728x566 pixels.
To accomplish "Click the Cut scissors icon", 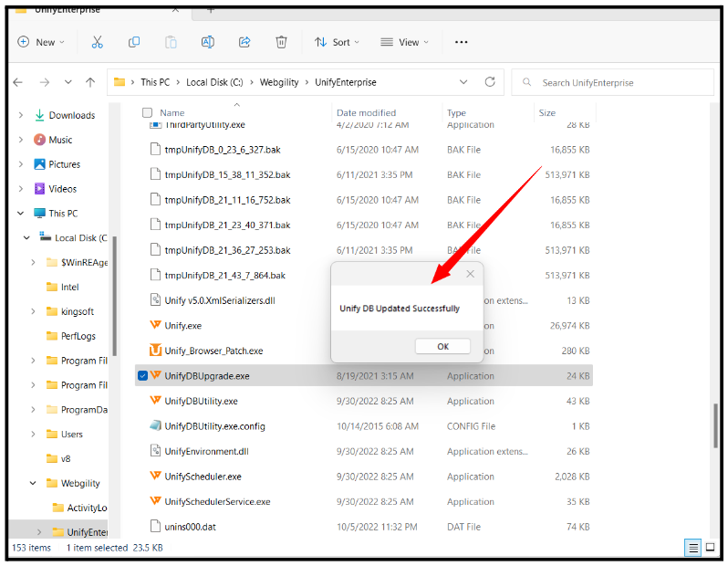I will click(x=97, y=42).
